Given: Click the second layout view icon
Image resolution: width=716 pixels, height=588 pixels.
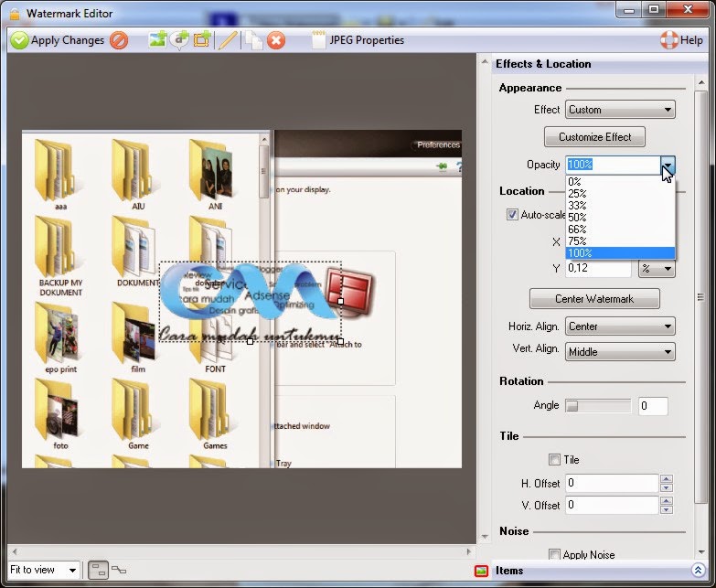Looking at the screenshot, I should click(119, 571).
